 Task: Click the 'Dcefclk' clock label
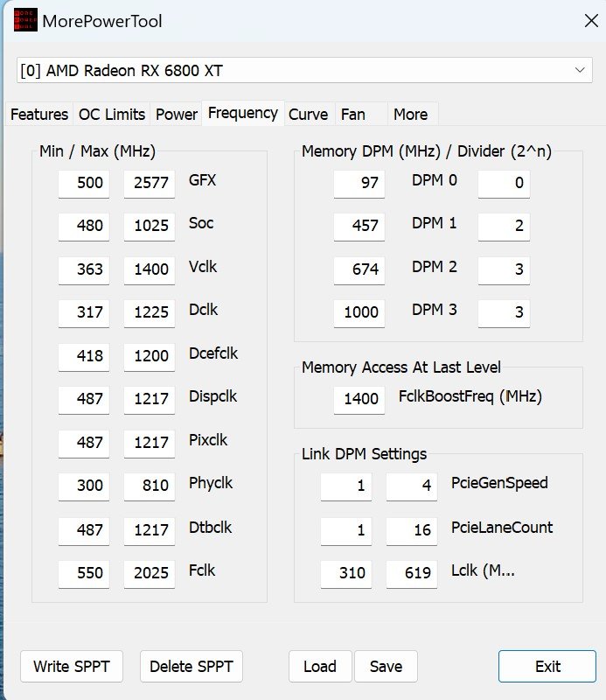[213, 353]
